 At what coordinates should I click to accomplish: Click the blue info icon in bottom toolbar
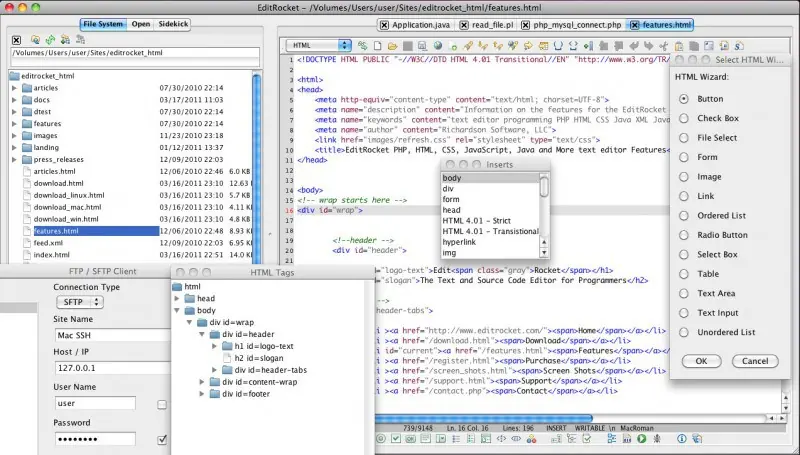pyautogui.click(x=682, y=439)
